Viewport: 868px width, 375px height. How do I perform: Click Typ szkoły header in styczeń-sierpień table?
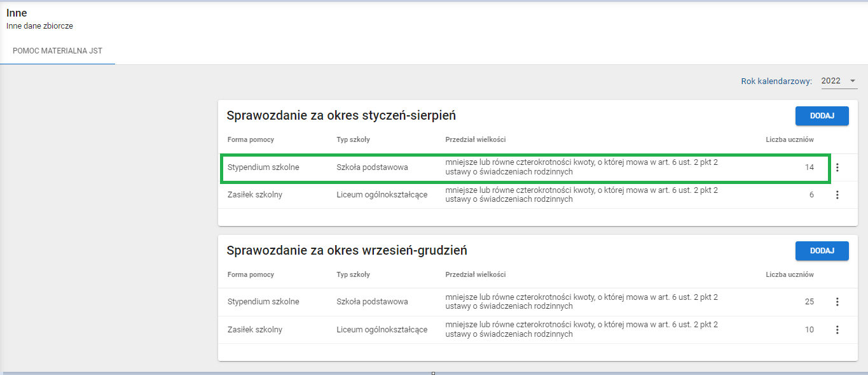(353, 140)
